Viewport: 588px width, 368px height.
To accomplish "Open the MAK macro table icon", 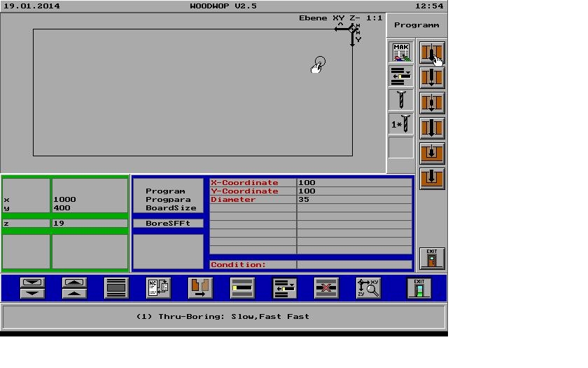I will pos(401,52).
